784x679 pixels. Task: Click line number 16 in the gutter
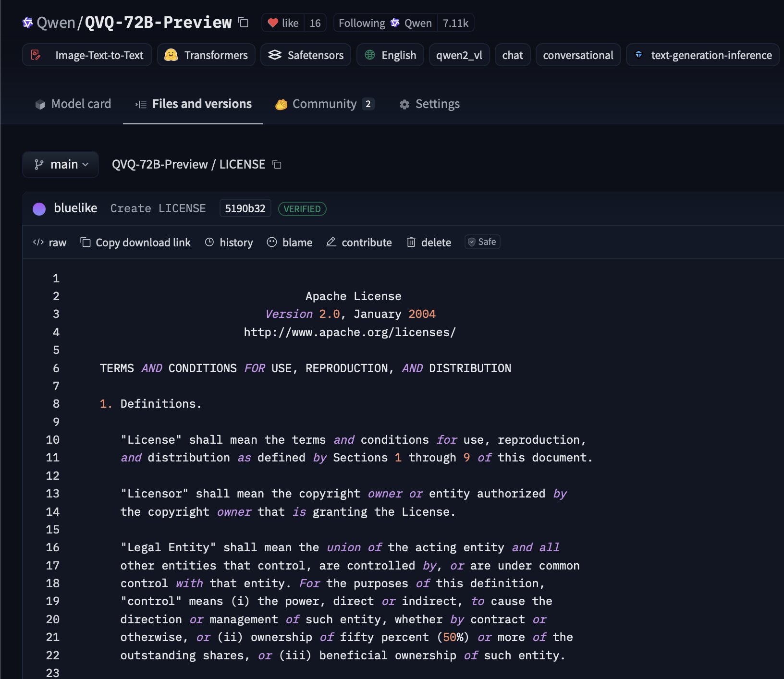tap(53, 547)
